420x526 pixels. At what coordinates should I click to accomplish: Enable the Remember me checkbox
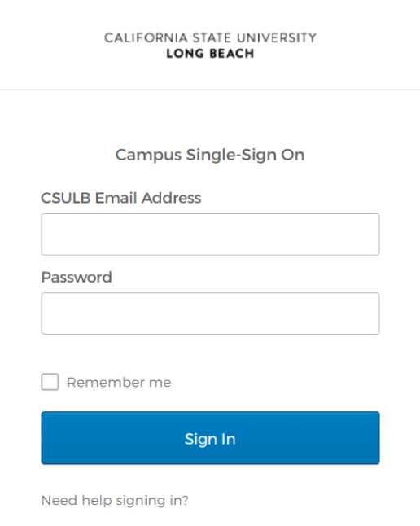[x=50, y=382]
